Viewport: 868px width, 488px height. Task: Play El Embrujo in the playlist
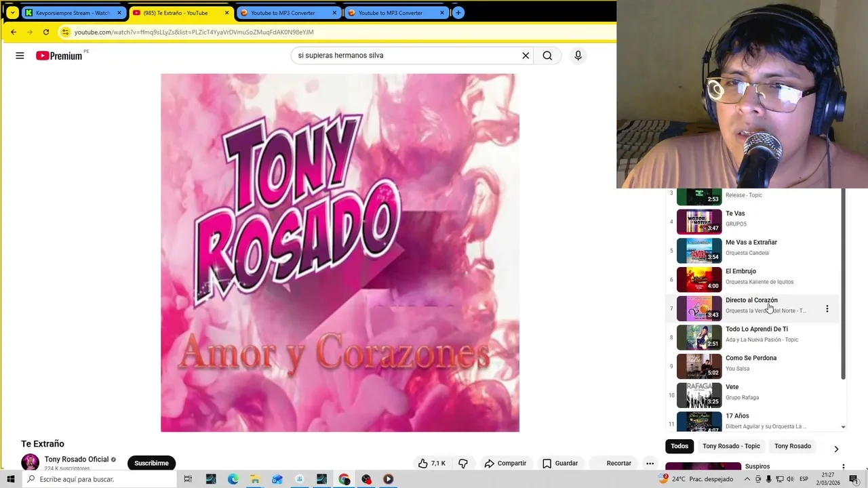click(x=753, y=279)
